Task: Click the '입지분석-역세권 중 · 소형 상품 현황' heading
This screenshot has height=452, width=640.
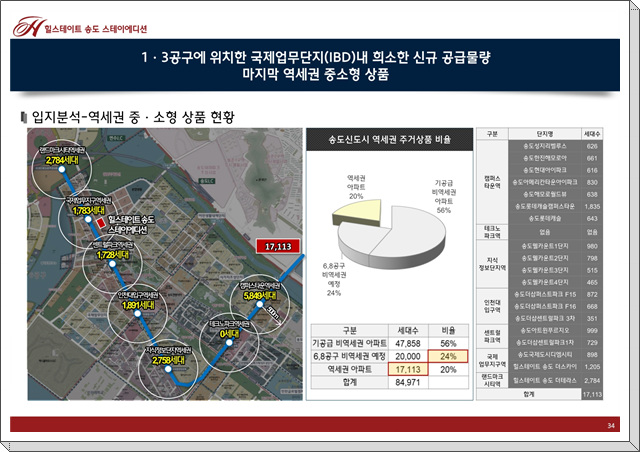Action: click(x=133, y=117)
